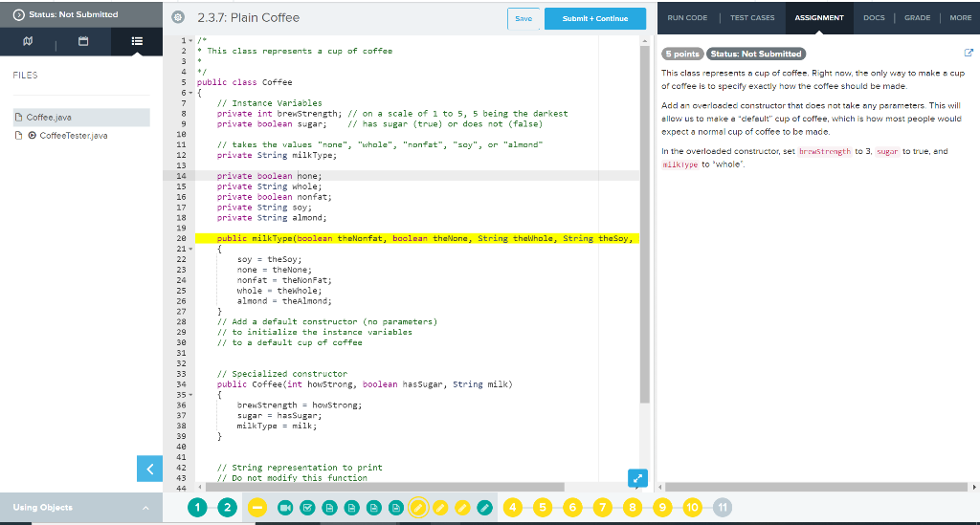Click the red 'brewStrength' code word in instructions
Image resolution: width=980 pixels, height=525 pixels.
click(825, 152)
